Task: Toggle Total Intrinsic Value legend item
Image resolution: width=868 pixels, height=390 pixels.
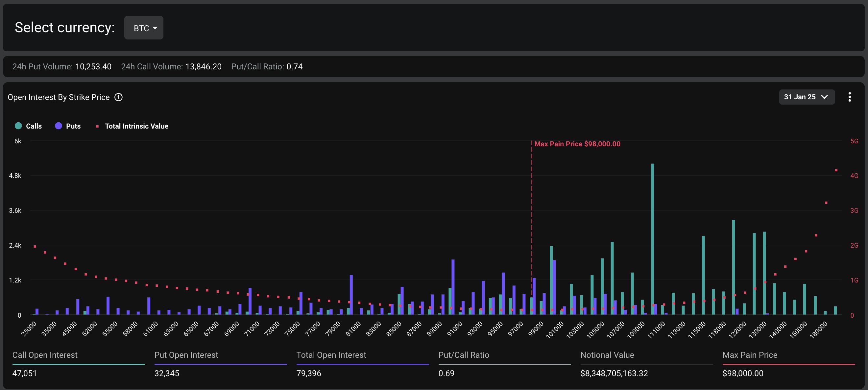Action: pyautogui.click(x=136, y=126)
